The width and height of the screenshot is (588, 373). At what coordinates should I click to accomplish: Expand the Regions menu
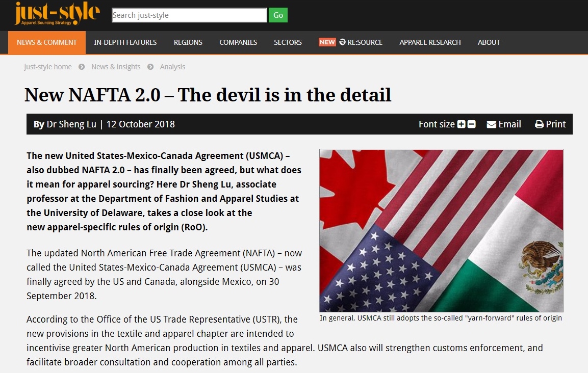[x=188, y=42]
